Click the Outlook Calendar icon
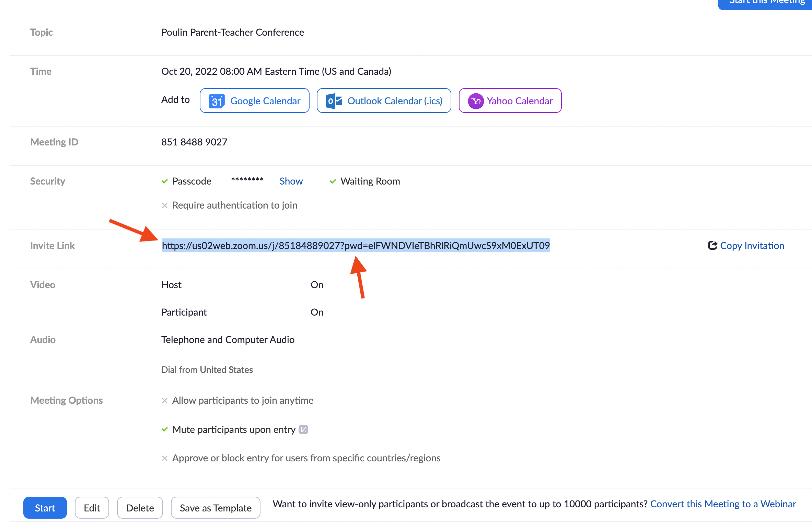The height and width of the screenshot is (531, 812). click(x=334, y=101)
